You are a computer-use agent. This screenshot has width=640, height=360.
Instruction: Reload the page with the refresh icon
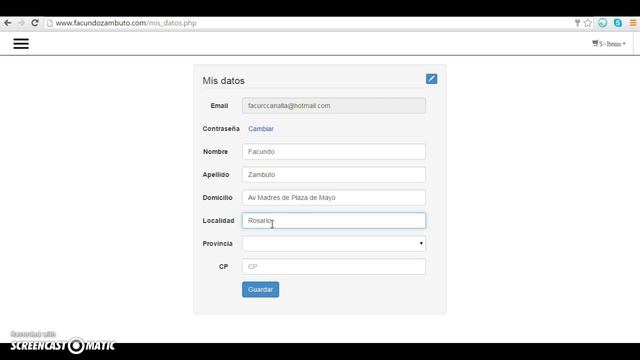35,23
